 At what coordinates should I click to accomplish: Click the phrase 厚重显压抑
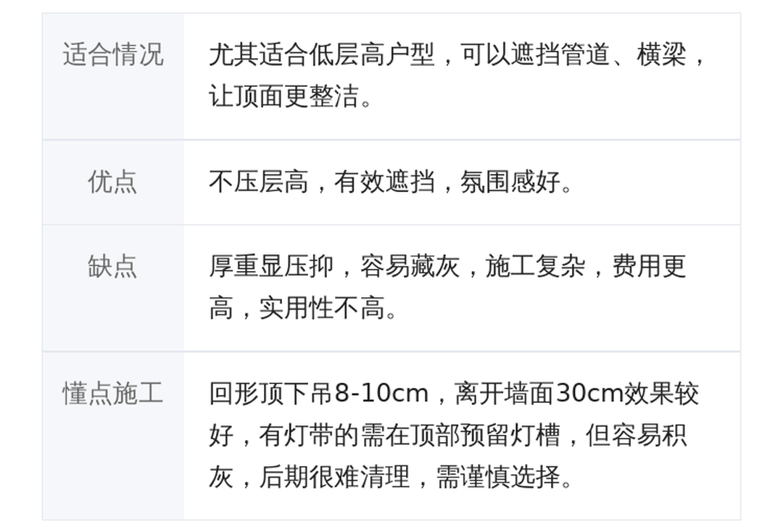pyautogui.click(x=271, y=266)
